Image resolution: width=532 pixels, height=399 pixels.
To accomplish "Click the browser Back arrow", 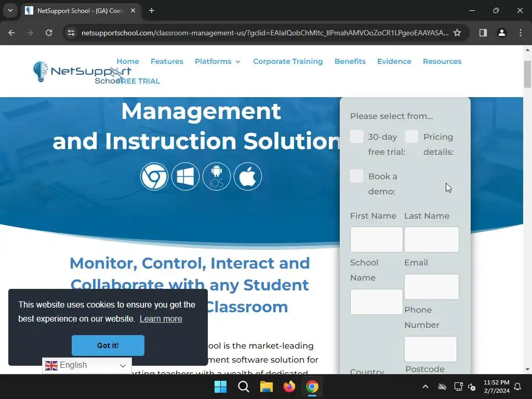I will (x=11, y=33).
